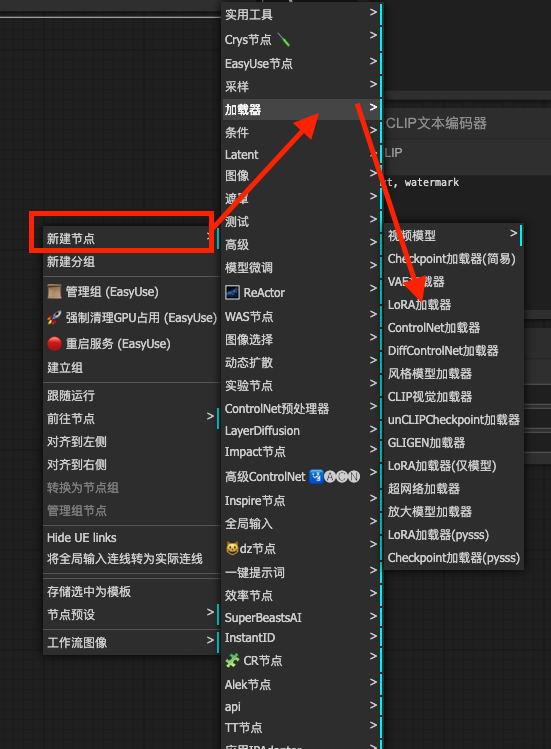Select 对齐到左侧 menu item

131,441
